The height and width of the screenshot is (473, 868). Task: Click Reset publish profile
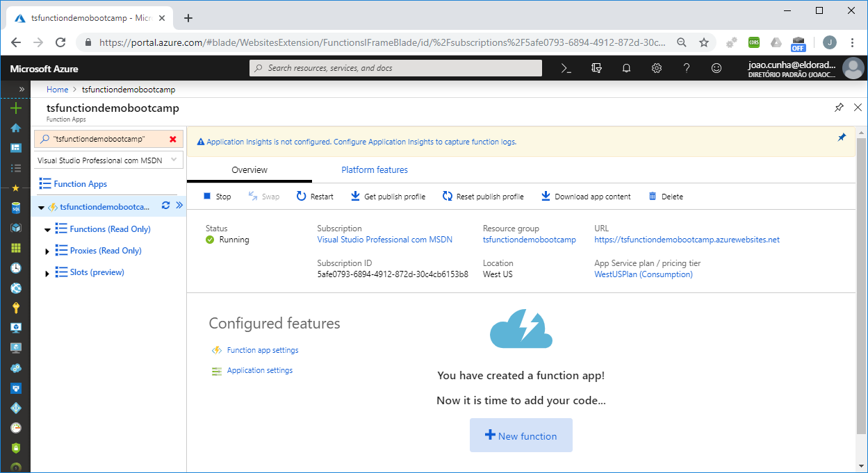(483, 197)
